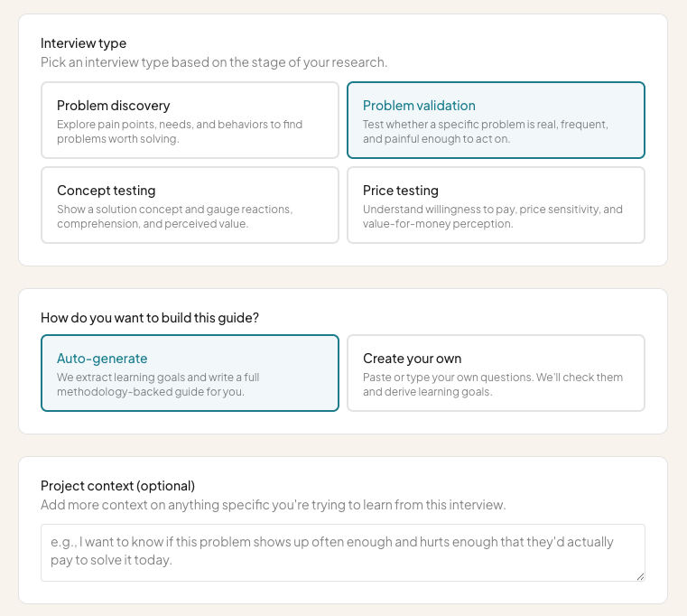
Task: Click 'We extract learning goals' description
Action: (158, 385)
